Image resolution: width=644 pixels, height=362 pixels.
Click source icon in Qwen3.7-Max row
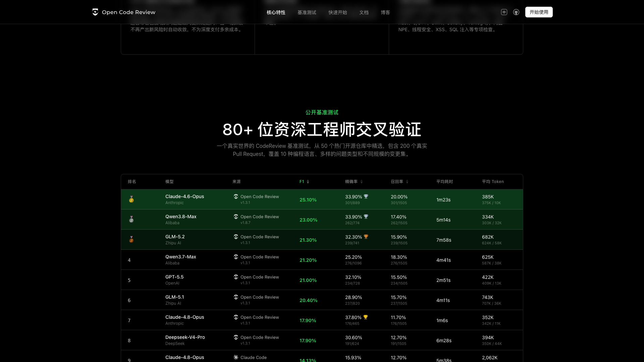[236, 257]
